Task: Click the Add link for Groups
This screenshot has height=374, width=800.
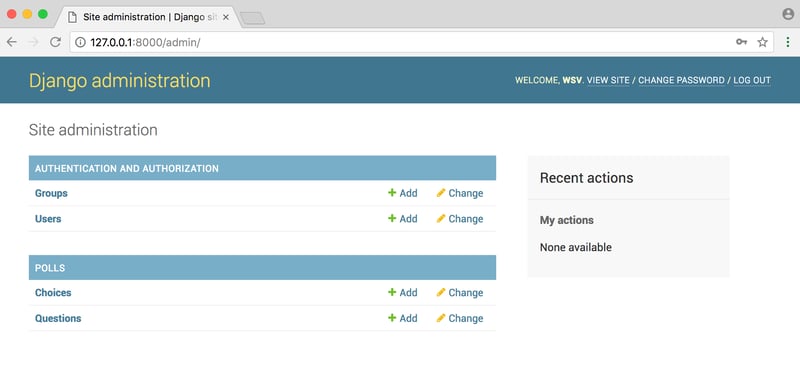Action: point(408,193)
